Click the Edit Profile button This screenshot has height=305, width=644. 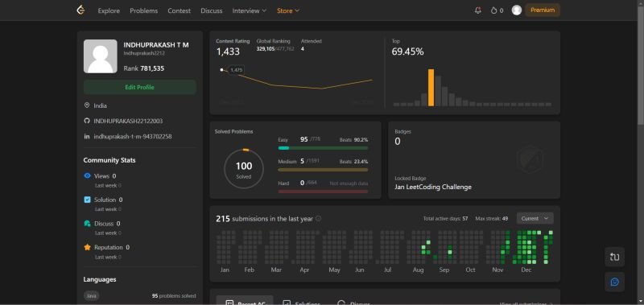click(139, 87)
